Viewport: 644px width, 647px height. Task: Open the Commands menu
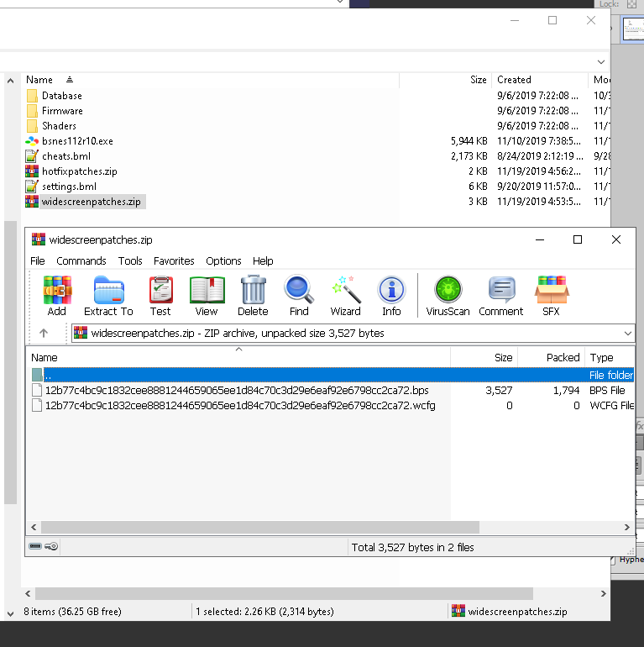[81, 260]
